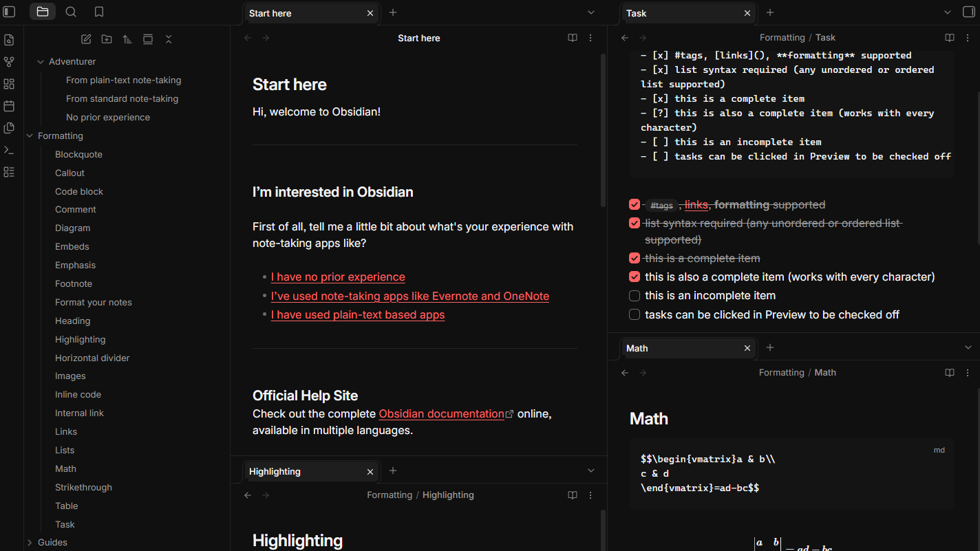Screen dimensions: 980x551
Task: Create a new folder in the file explorer
Action: click(x=107, y=39)
